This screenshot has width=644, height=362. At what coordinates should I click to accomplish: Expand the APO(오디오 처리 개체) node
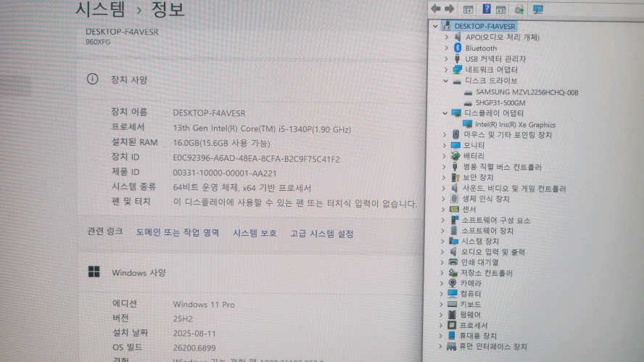pyautogui.click(x=447, y=37)
